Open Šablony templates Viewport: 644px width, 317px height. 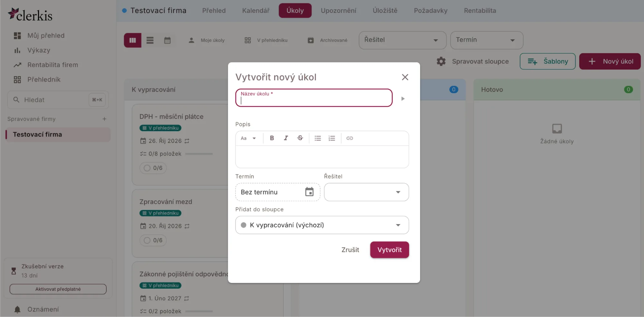(x=547, y=61)
